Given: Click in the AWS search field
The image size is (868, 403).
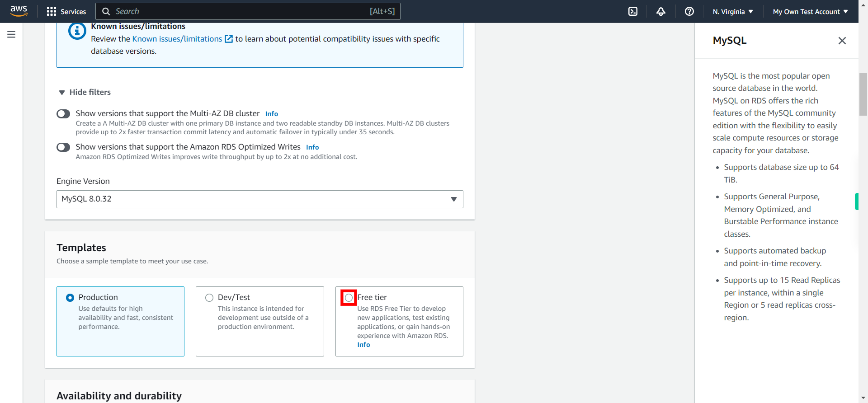Looking at the screenshot, I should [248, 11].
